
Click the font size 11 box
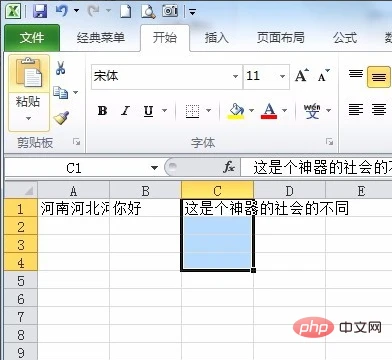pyautogui.click(x=261, y=76)
